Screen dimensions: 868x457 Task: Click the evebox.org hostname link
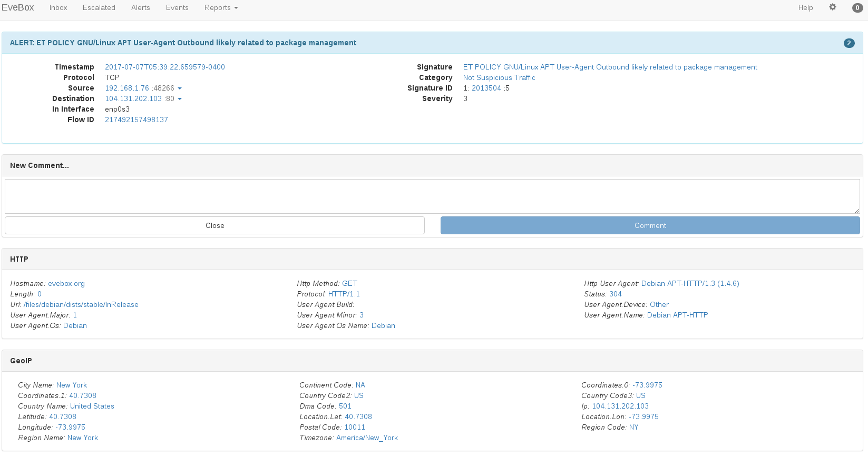coord(66,284)
